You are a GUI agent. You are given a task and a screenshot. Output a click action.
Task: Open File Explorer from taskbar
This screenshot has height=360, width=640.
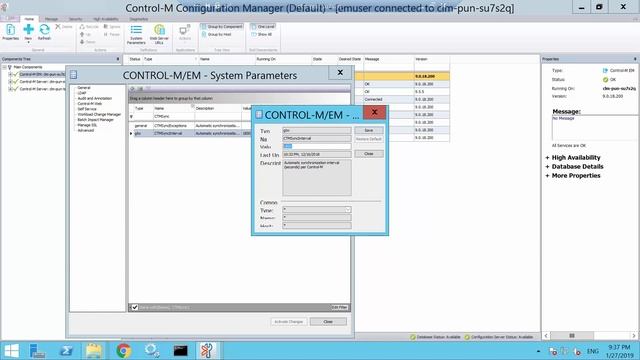(x=94, y=351)
